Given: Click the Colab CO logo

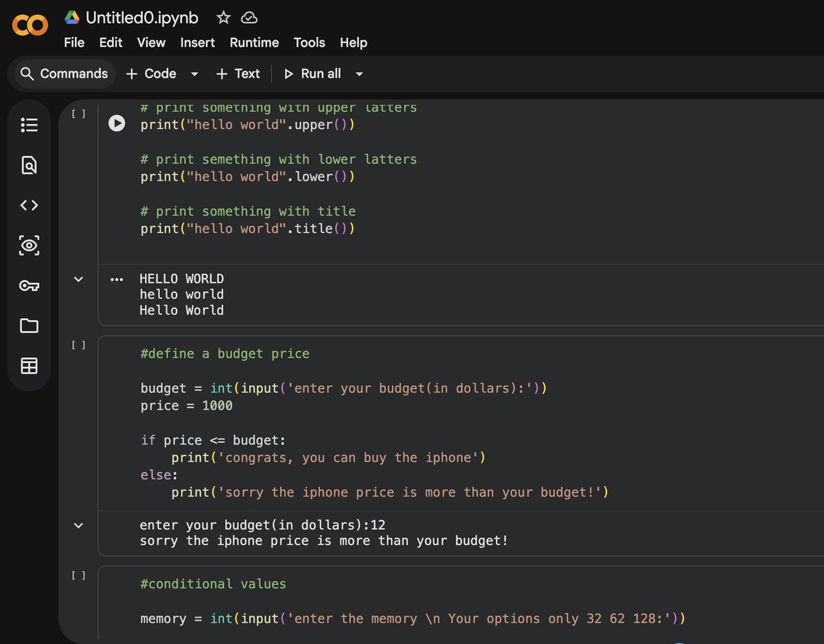Looking at the screenshot, I should point(30,25).
